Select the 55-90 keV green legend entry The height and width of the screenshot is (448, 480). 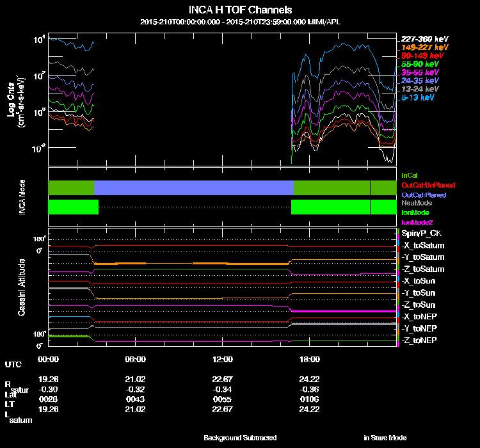420,64
